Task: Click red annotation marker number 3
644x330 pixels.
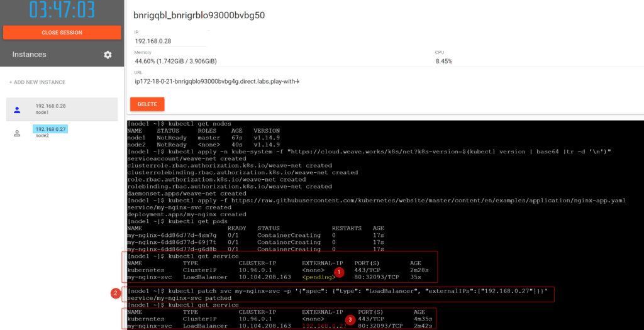Action: [349, 319]
